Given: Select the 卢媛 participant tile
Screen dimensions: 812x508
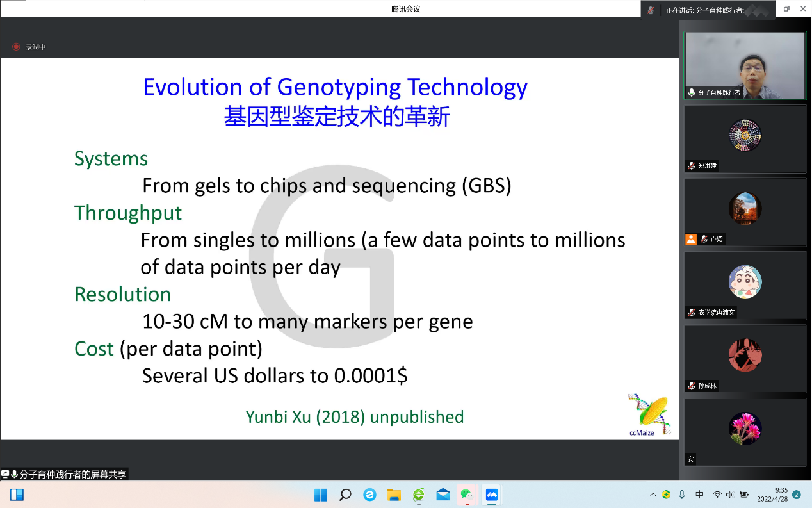Looking at the screenshot, I should pos(745,212).
